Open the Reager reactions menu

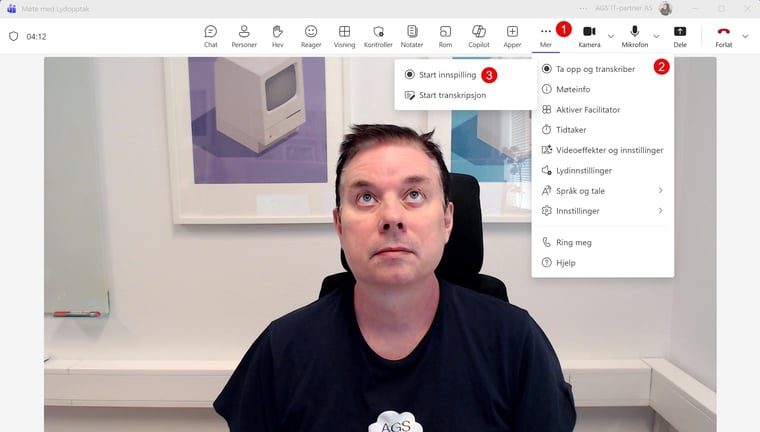coord(311,36)
